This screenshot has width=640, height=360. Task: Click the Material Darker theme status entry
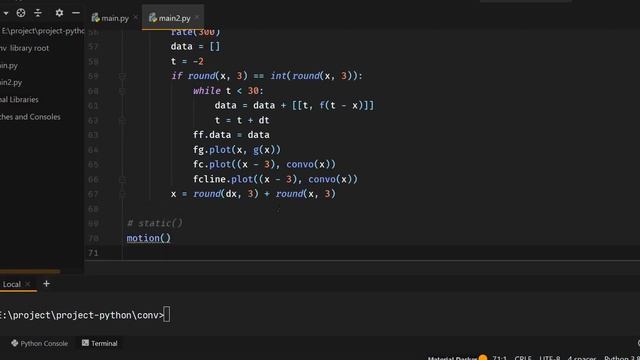[452, 358]
